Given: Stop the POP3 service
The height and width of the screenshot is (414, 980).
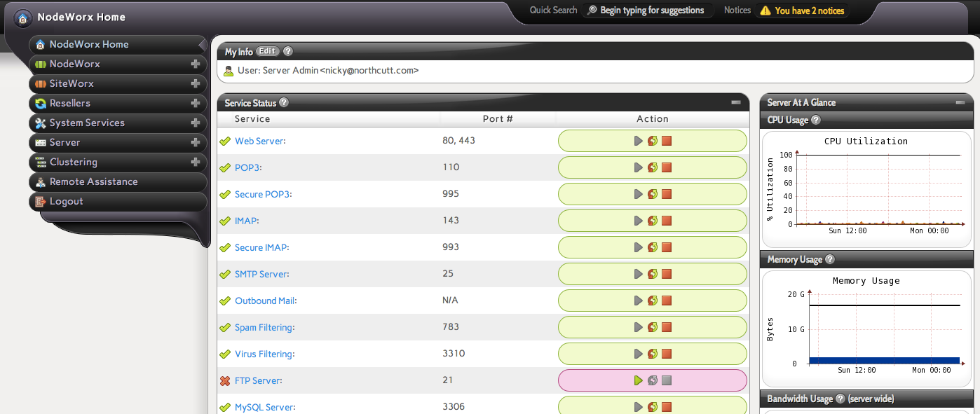Looking at the screenshot, I should pos(667,167).
